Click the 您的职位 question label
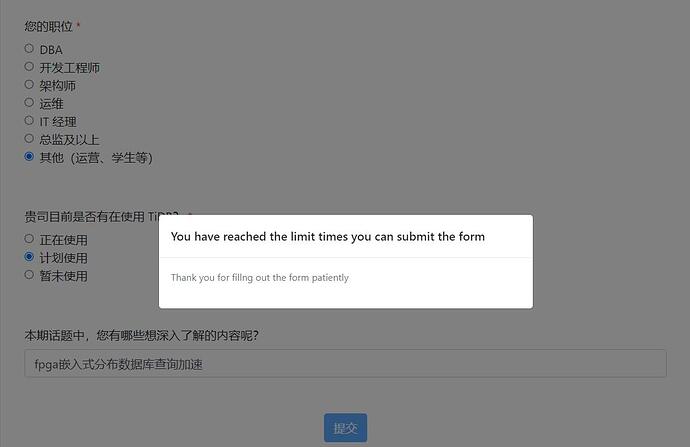 point(48,26)
